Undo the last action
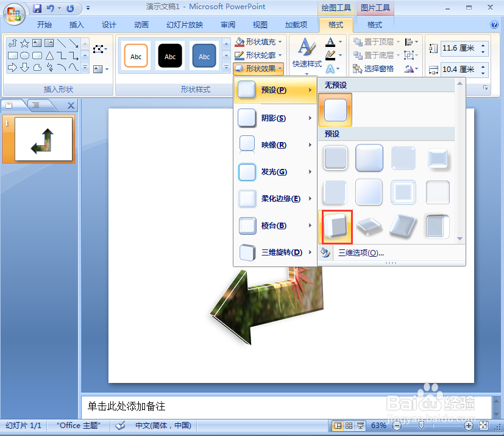The image size is (504, 436). pos(50,9)
